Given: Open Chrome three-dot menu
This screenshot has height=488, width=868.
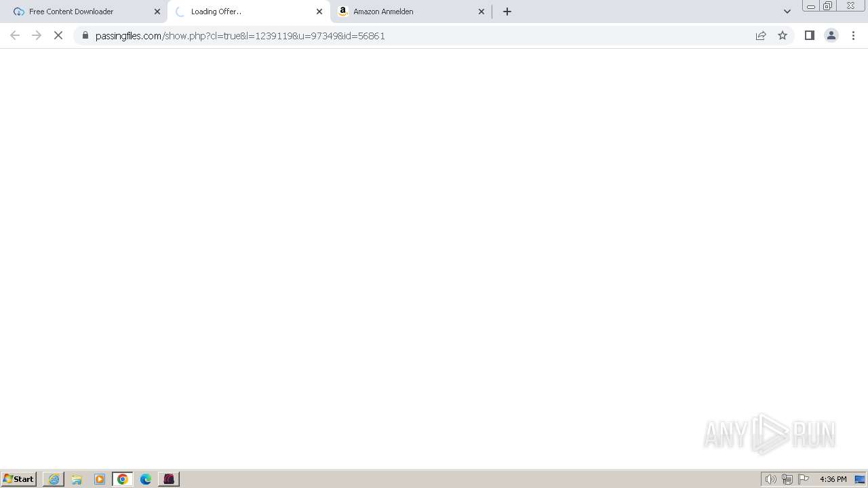Looking at the screenshot, I should [853, 35].
